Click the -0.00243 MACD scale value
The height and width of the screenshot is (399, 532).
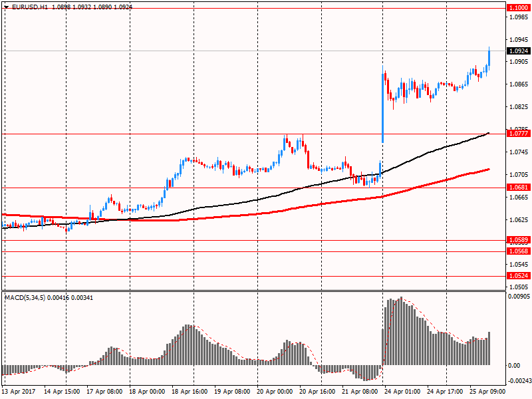coord(519,380)
